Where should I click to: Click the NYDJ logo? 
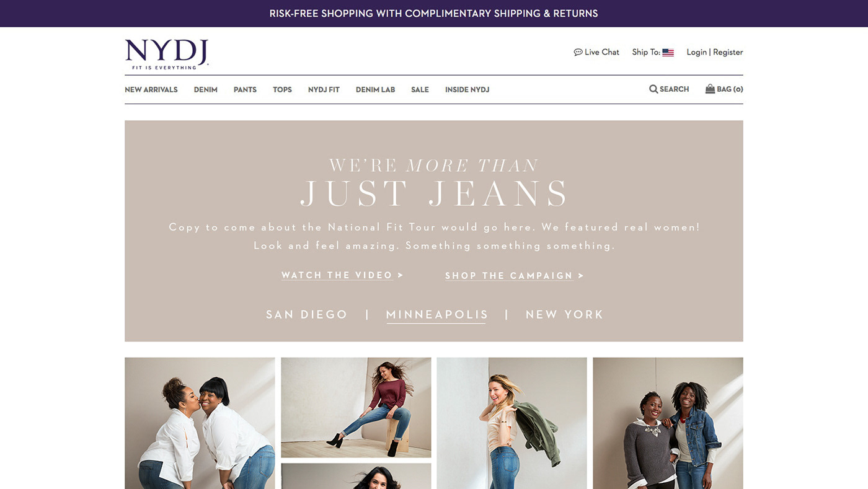167,55
